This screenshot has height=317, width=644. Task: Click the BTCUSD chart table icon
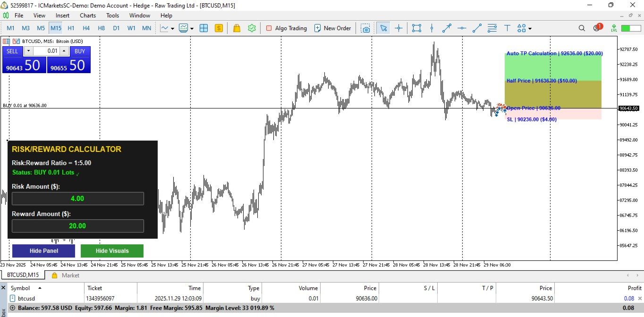pyautogui.click(x=7, y=41)
